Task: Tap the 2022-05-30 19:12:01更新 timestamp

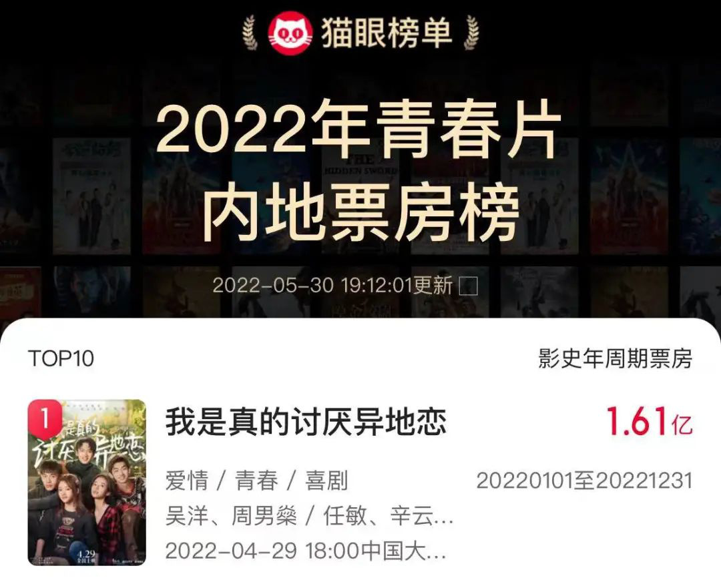Action: [x=332, y=286]
